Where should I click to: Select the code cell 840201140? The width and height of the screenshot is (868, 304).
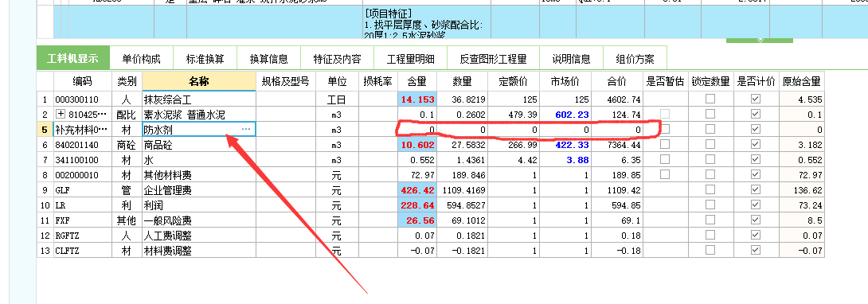[x=83, y=144]
